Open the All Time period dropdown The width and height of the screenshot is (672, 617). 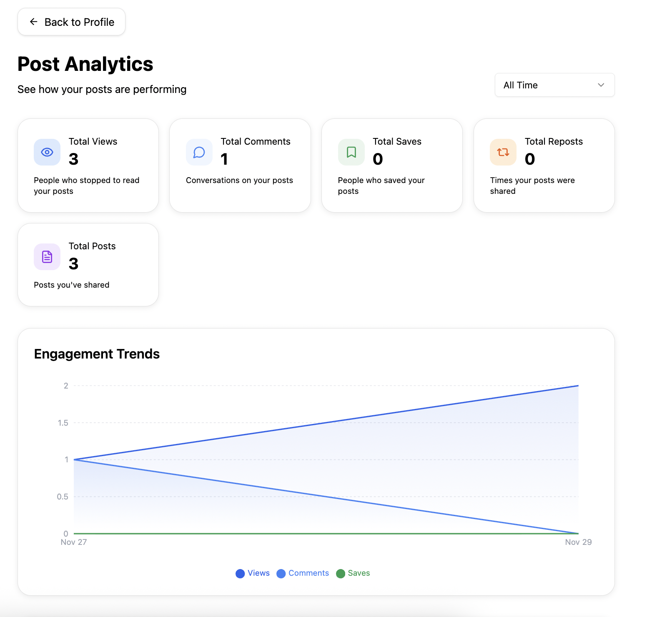554,85
